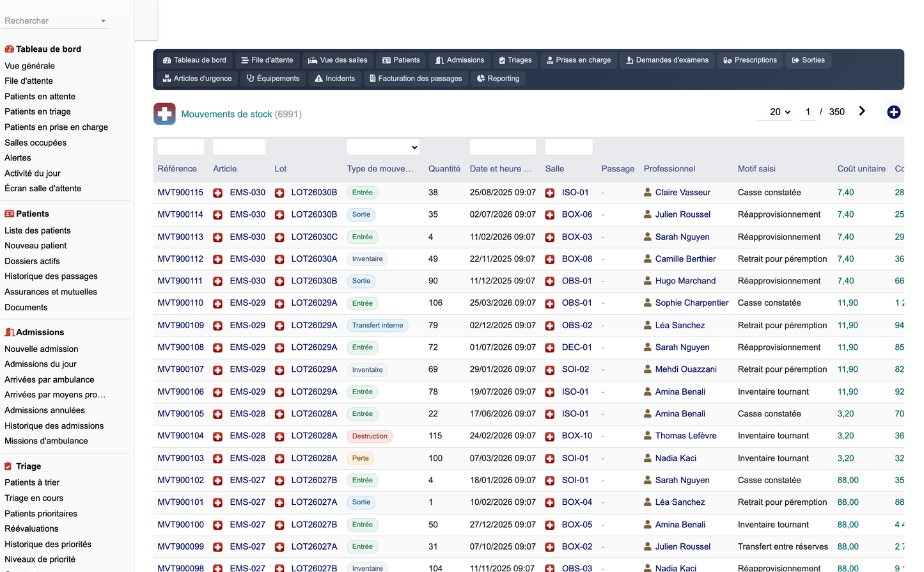Click the Date et heure filter field

pos(503,147)
